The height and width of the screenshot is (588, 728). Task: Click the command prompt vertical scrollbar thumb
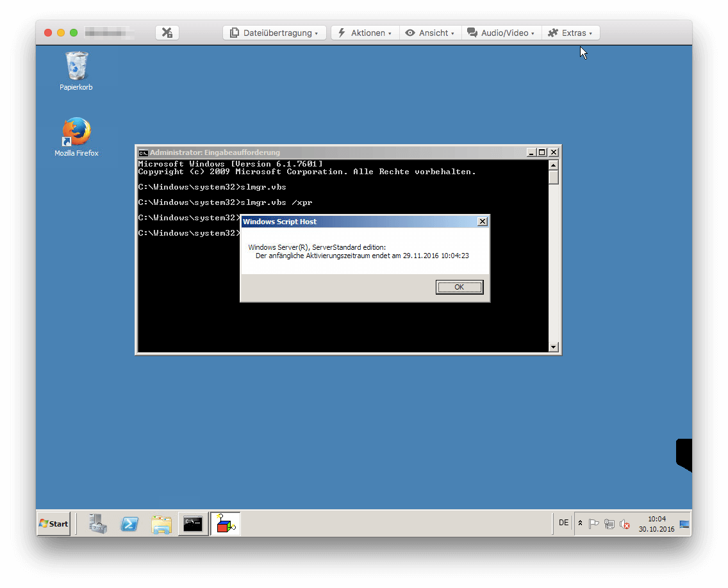click(554, 177)
